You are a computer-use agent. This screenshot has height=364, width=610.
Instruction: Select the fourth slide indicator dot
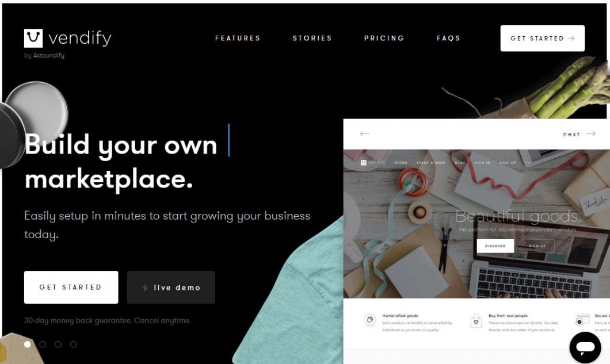tap(73, 344)
